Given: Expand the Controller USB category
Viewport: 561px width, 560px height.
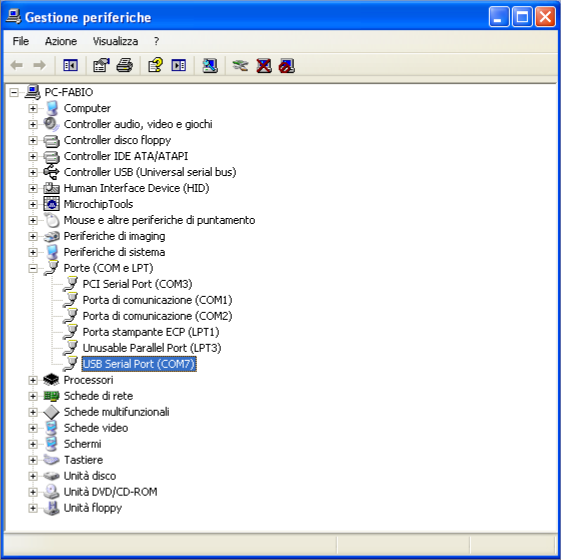Looking at the screenshot, I should click(33, 172).
